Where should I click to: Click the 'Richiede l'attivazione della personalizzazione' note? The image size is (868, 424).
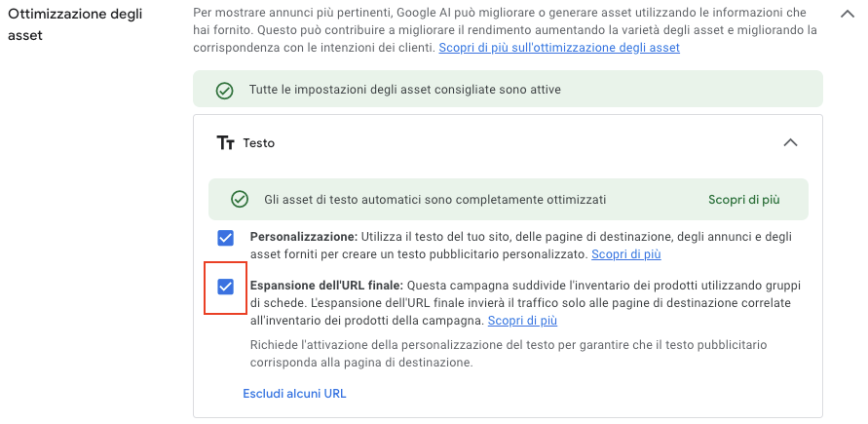(509, 354)
